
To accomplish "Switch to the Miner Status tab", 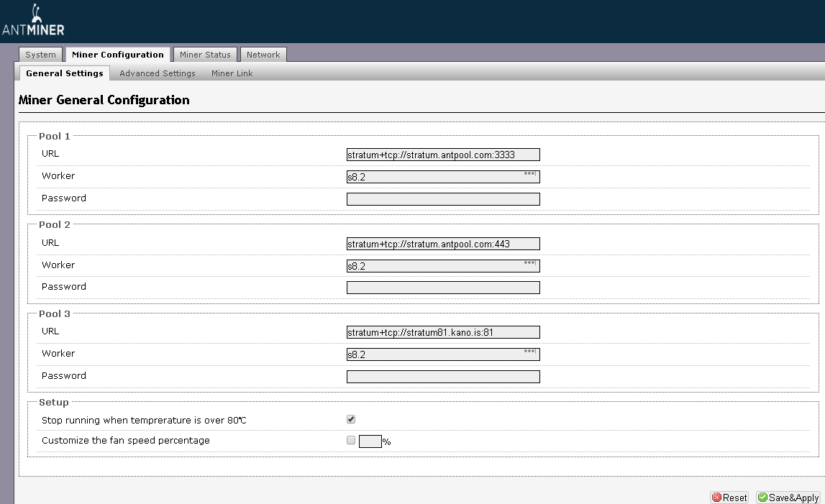I will [205, 55].
